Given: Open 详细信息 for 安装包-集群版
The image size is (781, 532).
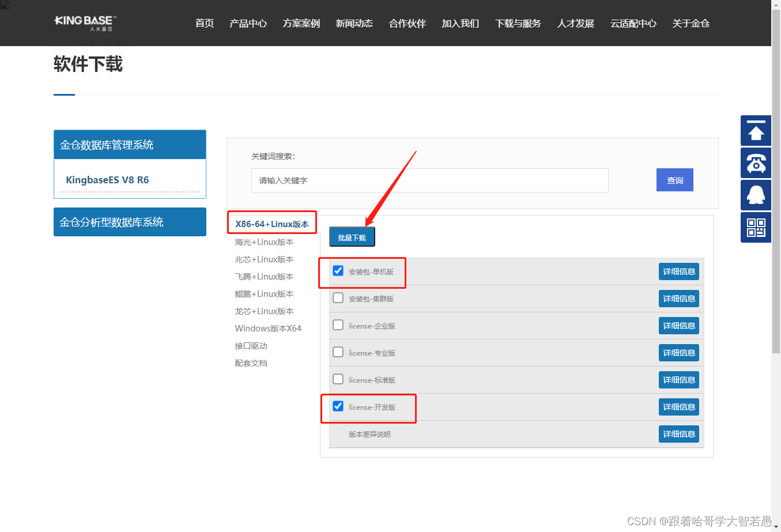Looking at the screenshot, I should 679,299.
